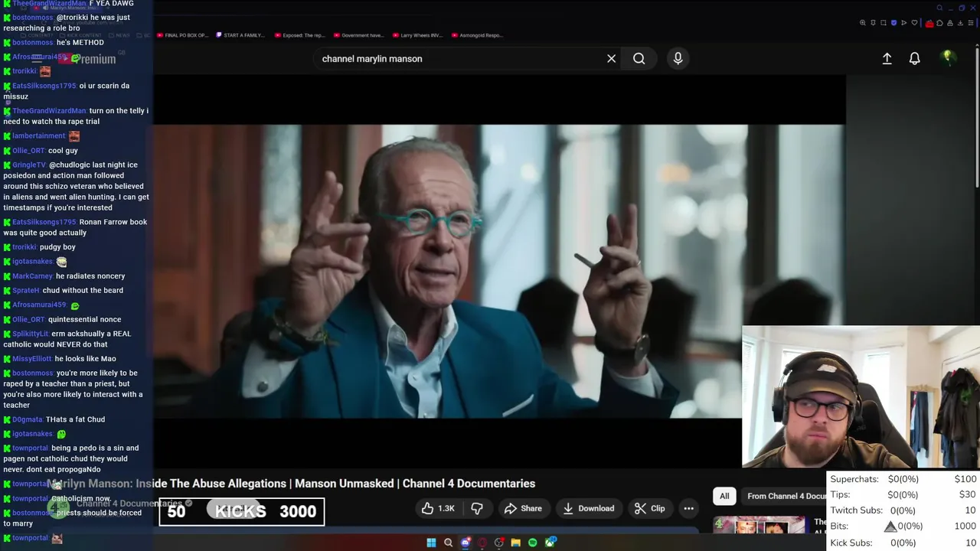Image resolution: width=980 pixels, height=551 pixels.
Task: Click the 'Superchats:' row in stats overlay
Action: (x=903, y=479)
